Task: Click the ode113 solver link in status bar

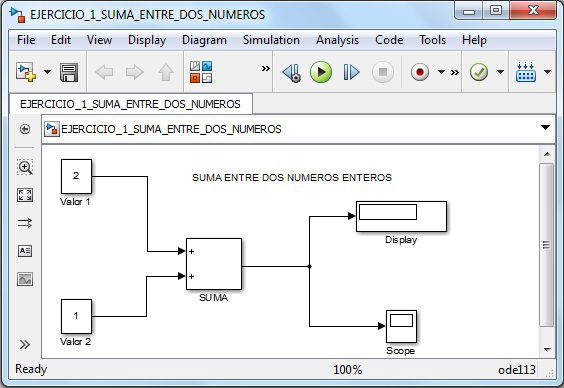Action: tap(517, 370)
